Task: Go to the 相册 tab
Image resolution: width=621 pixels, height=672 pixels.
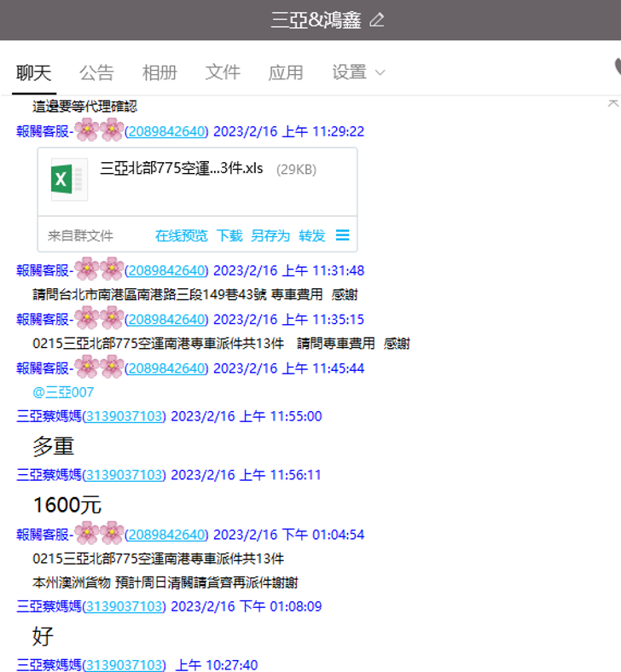Action: 160,72
